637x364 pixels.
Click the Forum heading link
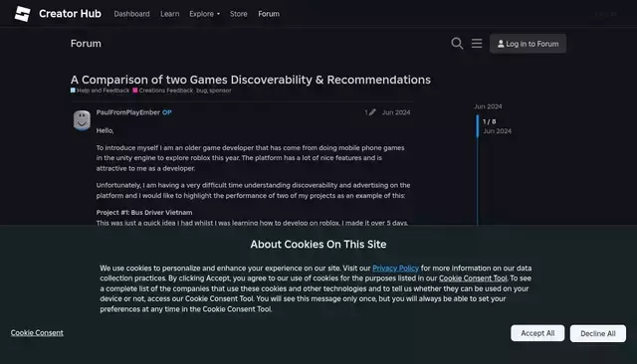[x=86, y=44]
